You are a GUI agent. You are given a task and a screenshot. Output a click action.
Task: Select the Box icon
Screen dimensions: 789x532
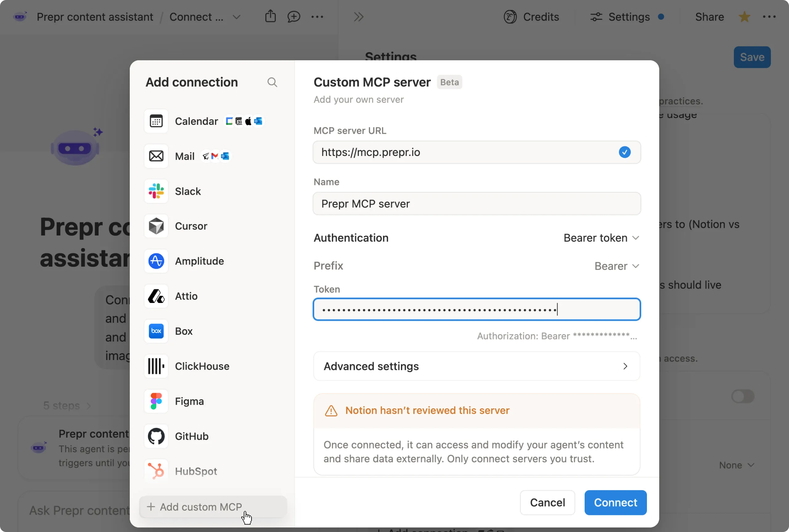(156, 331)
